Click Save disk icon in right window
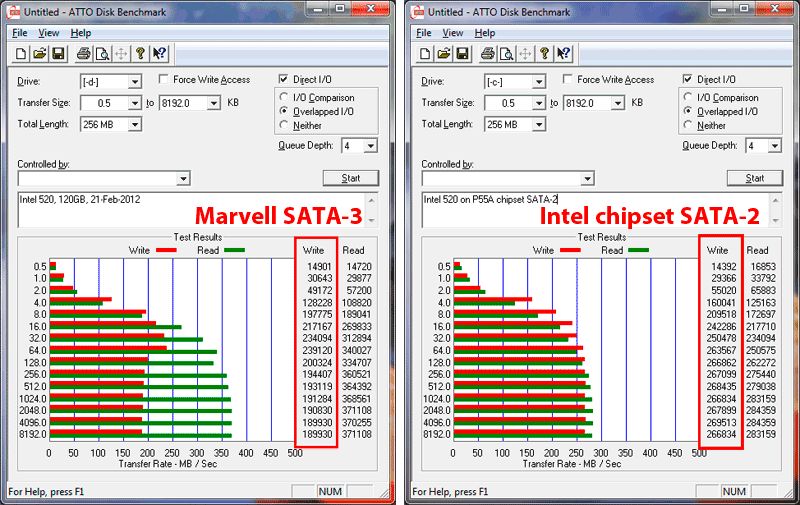 tap(462, 54)
